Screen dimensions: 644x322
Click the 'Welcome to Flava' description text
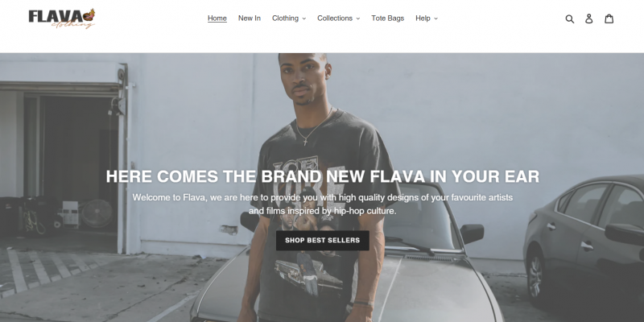click(x=323, y=204)
